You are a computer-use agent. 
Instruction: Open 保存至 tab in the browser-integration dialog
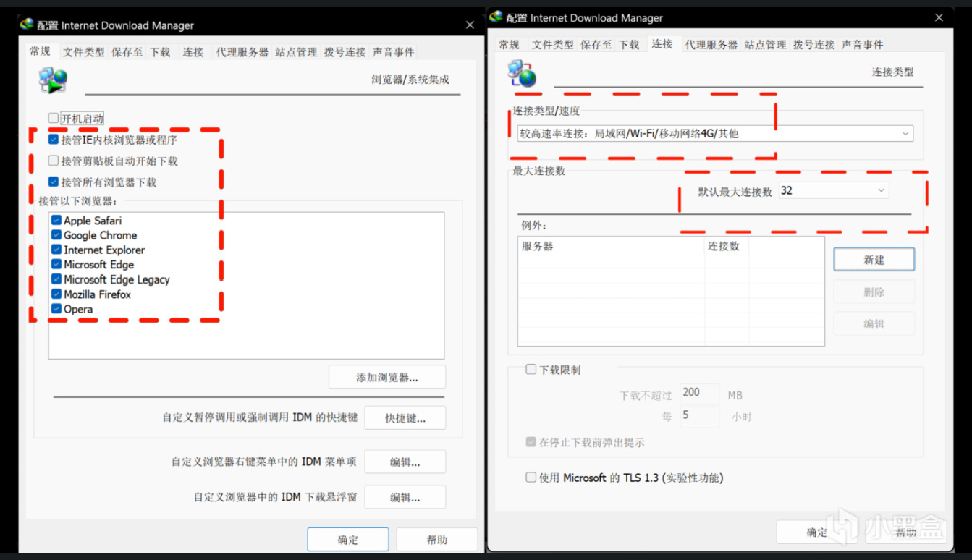127,52
